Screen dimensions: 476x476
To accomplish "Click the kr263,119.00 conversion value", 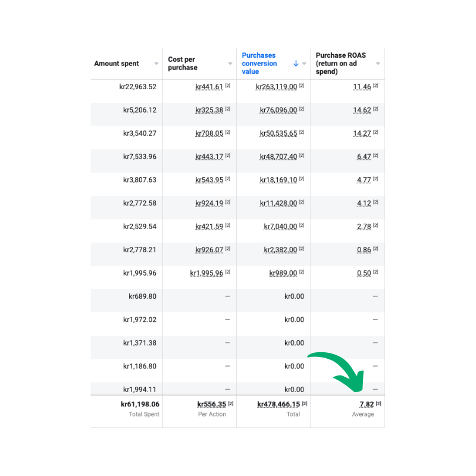I will pyautogui.click(x=276, y=87).
